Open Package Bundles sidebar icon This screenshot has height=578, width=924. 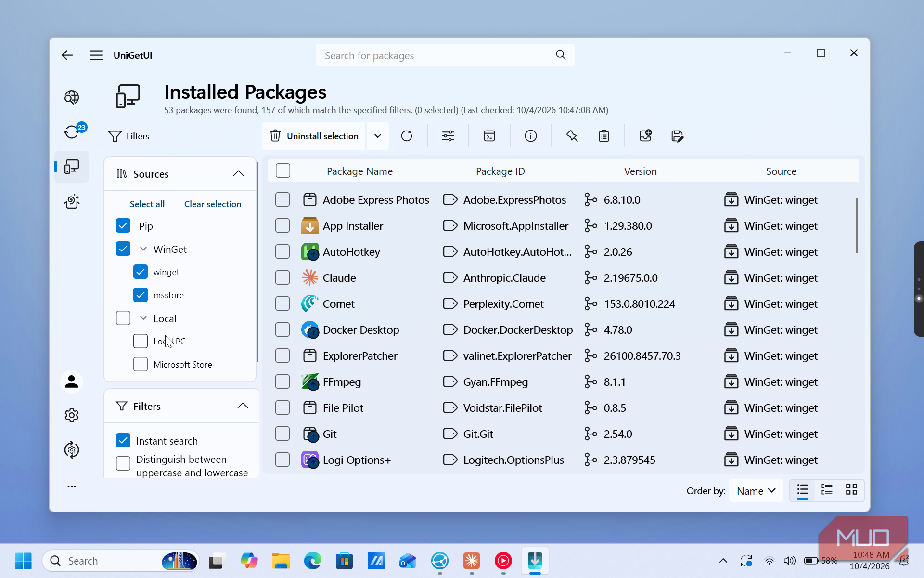72,201
